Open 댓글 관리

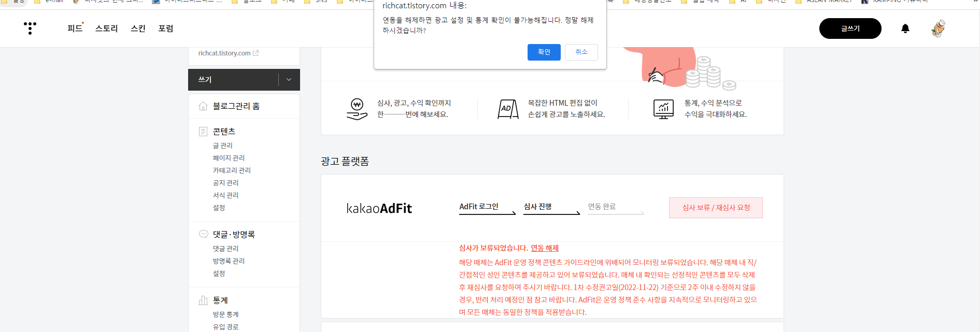(226, 249)
